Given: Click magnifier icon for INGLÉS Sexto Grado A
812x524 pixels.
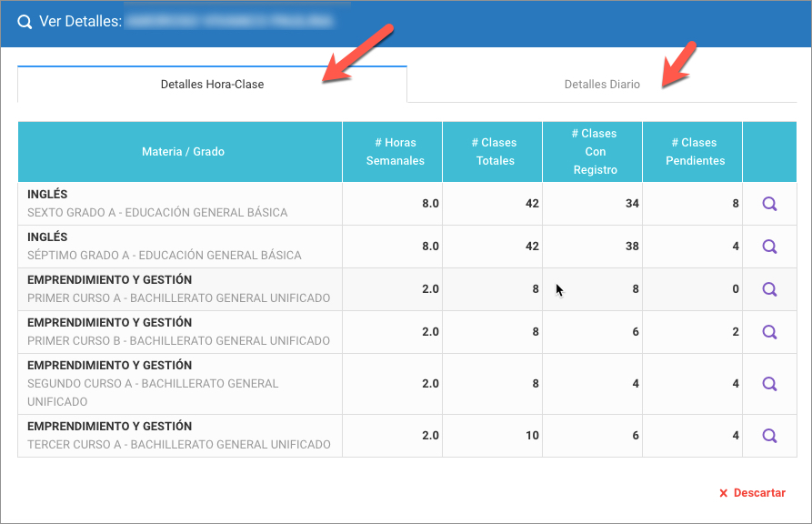Looking at the screenshot, I should point(769,204).
